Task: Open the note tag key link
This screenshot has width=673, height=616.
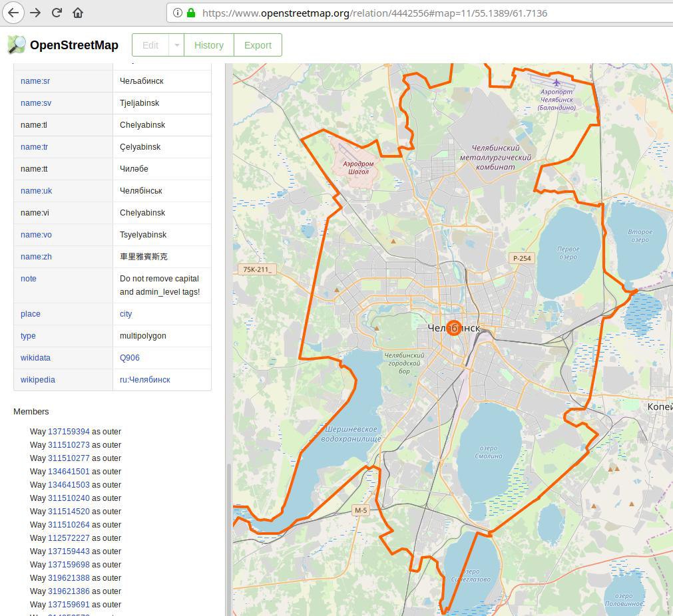Action: click(x=29, y=279)
